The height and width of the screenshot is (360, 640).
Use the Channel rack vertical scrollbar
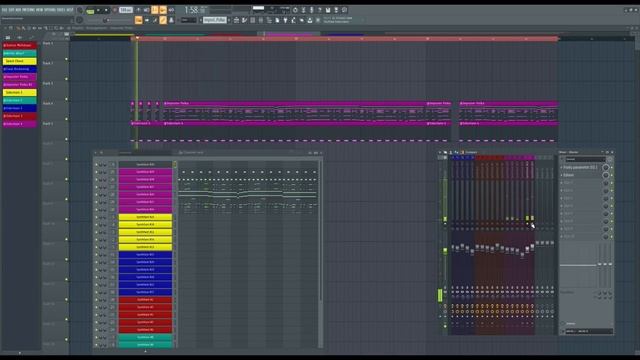320,231
